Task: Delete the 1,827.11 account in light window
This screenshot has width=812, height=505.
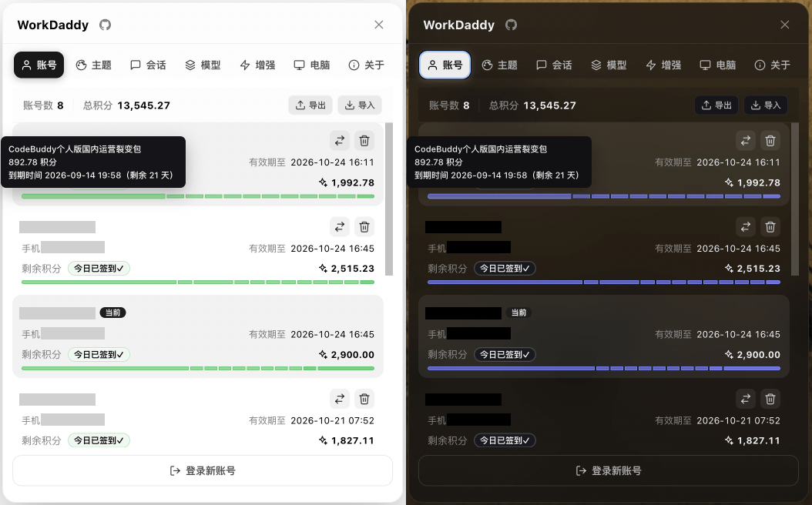Action: pyautogui.click(x=364, y=399)
